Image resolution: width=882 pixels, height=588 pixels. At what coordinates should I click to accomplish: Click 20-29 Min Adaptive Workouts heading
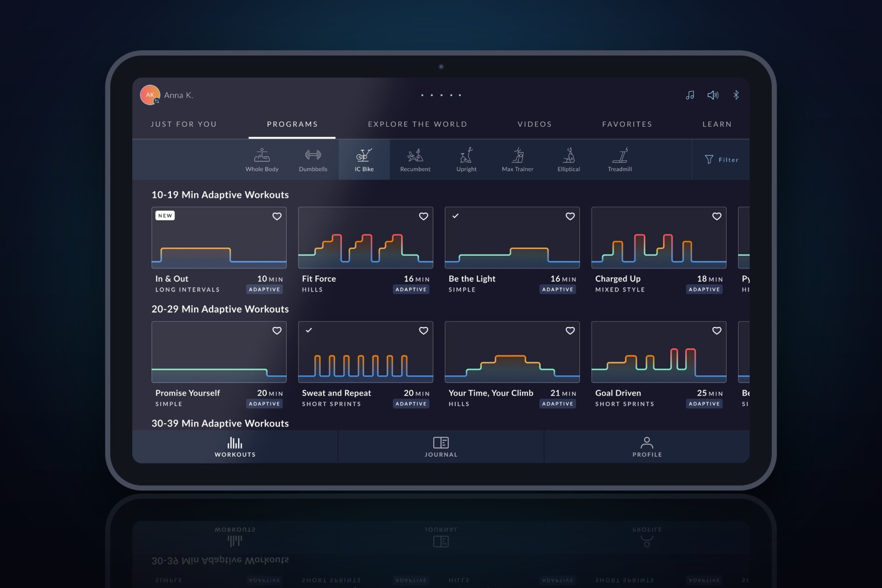220,309
